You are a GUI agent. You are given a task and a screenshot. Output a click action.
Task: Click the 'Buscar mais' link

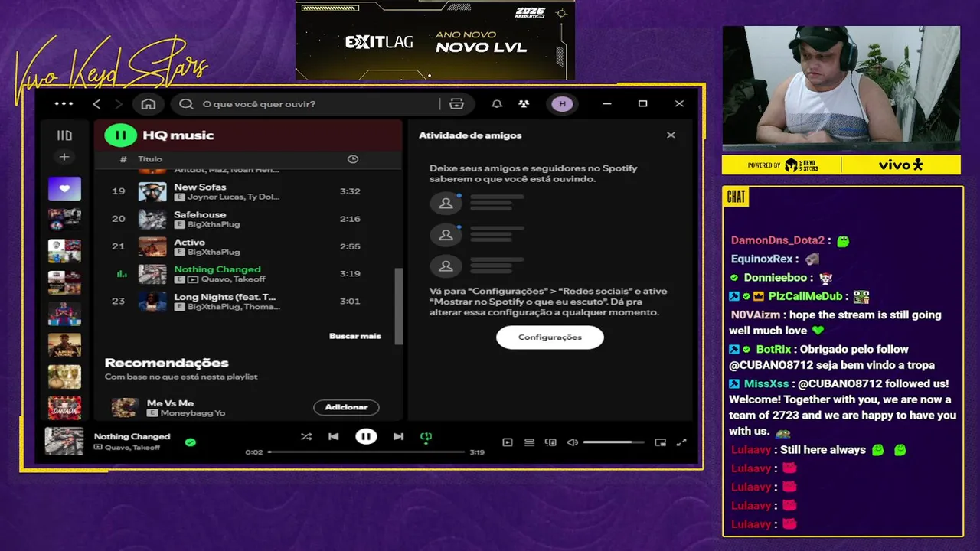354,336
